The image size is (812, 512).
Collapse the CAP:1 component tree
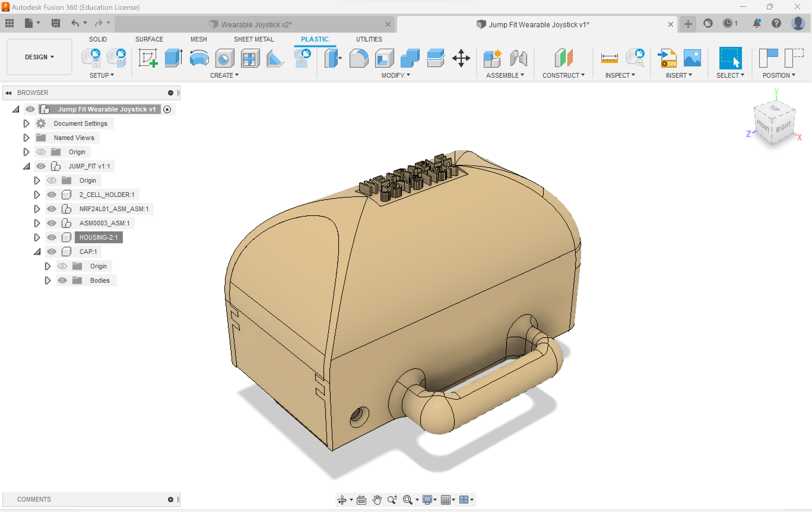coord(37,252)
